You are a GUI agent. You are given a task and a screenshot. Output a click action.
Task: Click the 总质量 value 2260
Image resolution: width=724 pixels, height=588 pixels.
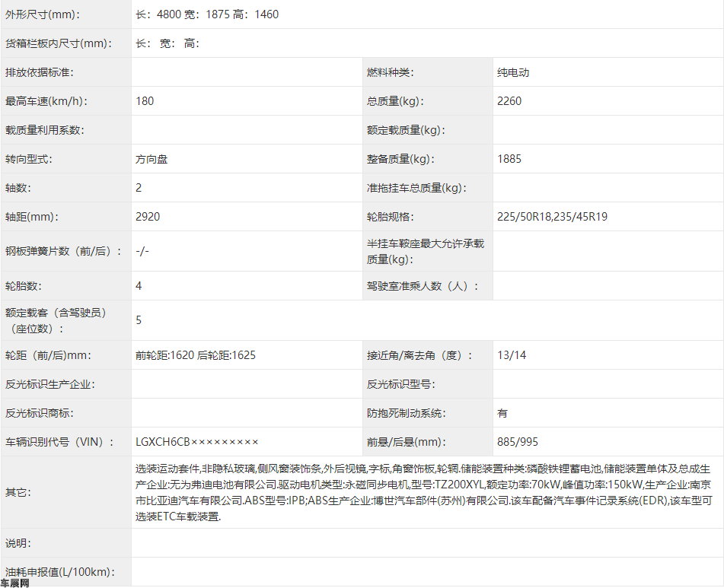(x=509, y=101)
